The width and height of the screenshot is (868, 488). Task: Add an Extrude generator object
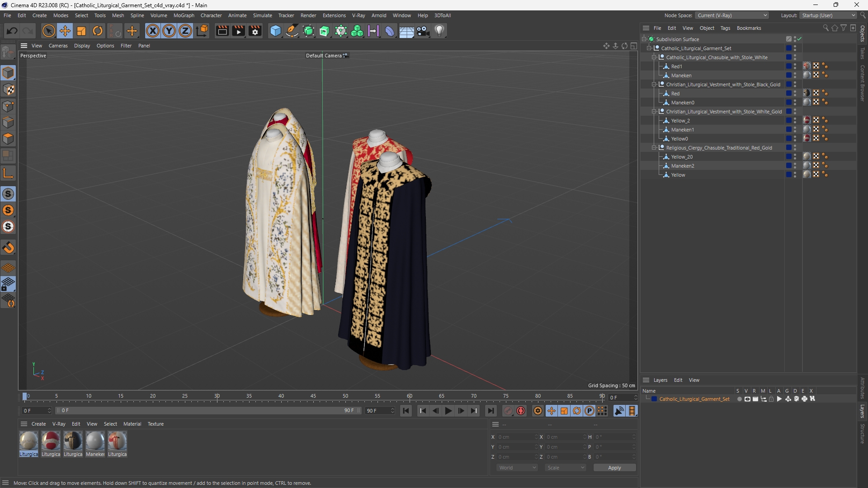coord(325,31)
